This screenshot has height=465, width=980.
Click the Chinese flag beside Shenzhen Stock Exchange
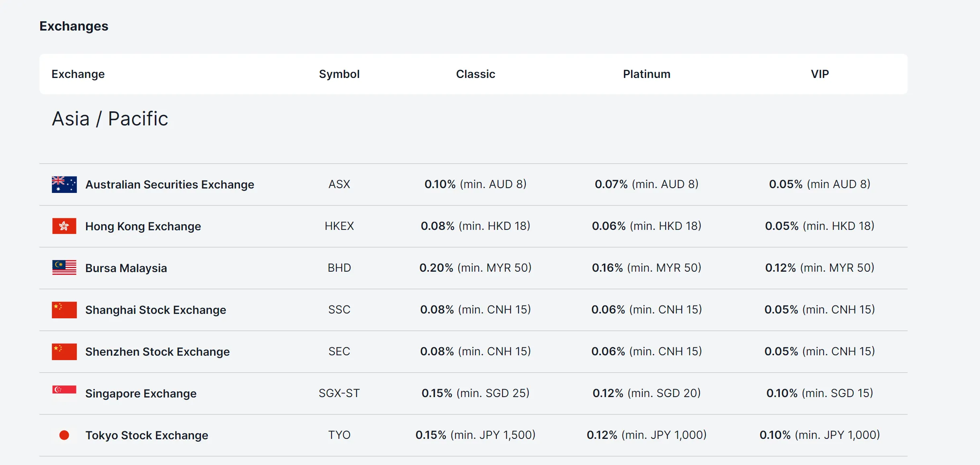click(64, 351)
